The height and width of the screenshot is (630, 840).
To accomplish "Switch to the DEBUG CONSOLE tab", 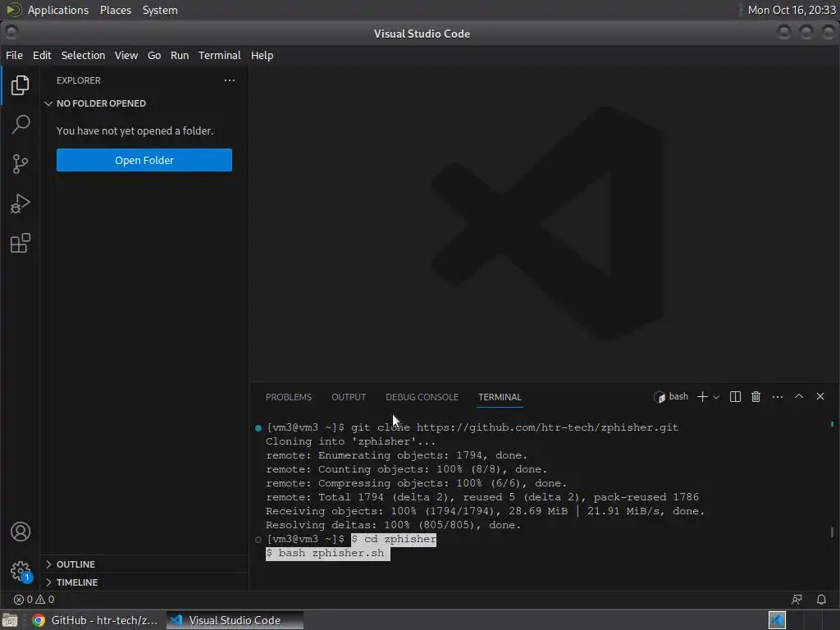I will (422, 397).
